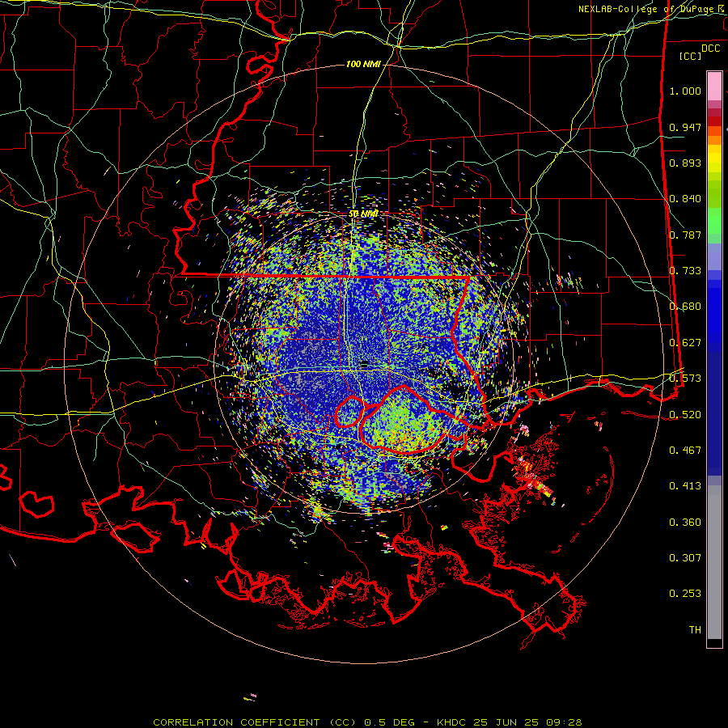
Task: Click the 1.000 legend value
Action: click(685, 91)
